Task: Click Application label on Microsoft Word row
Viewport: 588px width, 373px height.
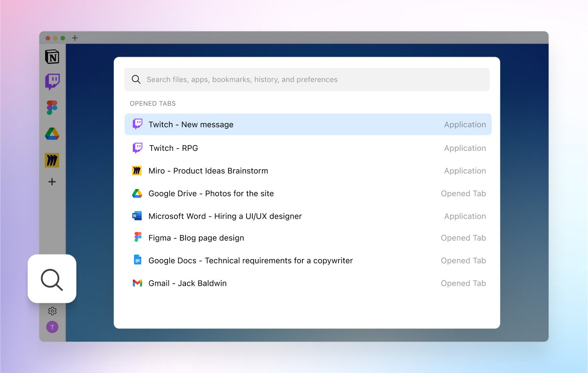Action: tap(465, 216)
